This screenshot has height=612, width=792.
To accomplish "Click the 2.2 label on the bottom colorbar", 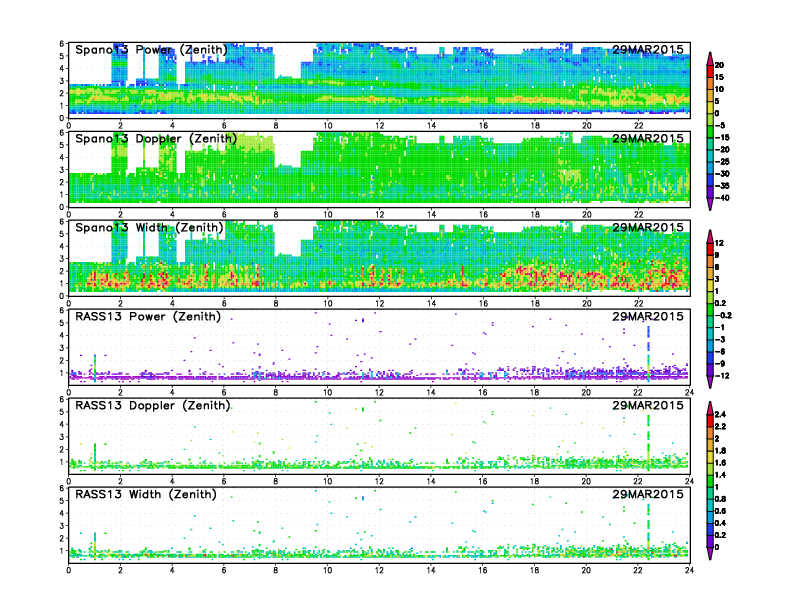I will (720, 426).
